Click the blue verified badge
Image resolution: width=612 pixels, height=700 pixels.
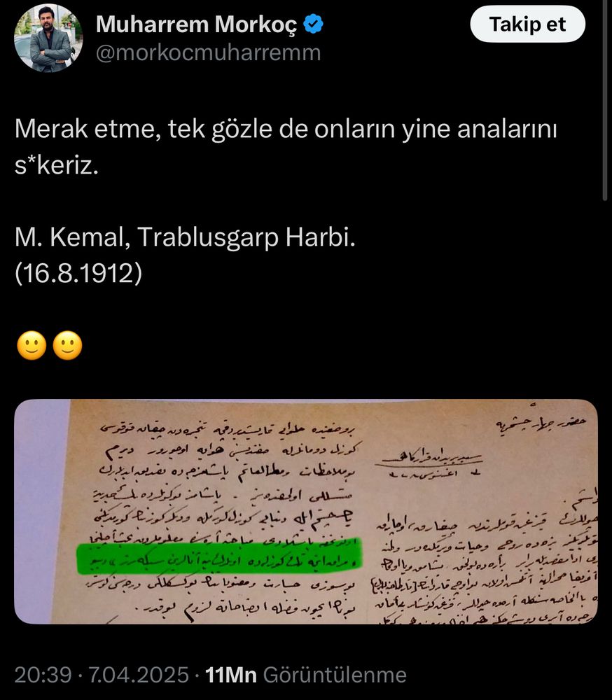point(313,24)
